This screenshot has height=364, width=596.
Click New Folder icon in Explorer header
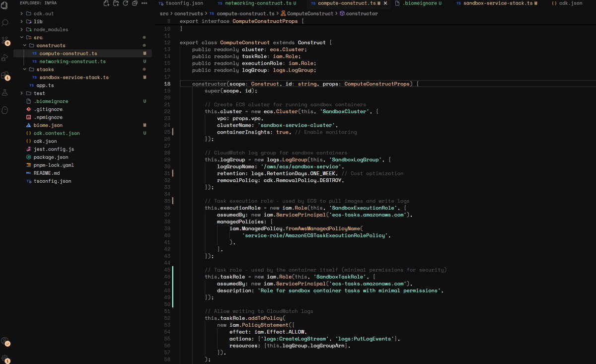coord(116,3)
